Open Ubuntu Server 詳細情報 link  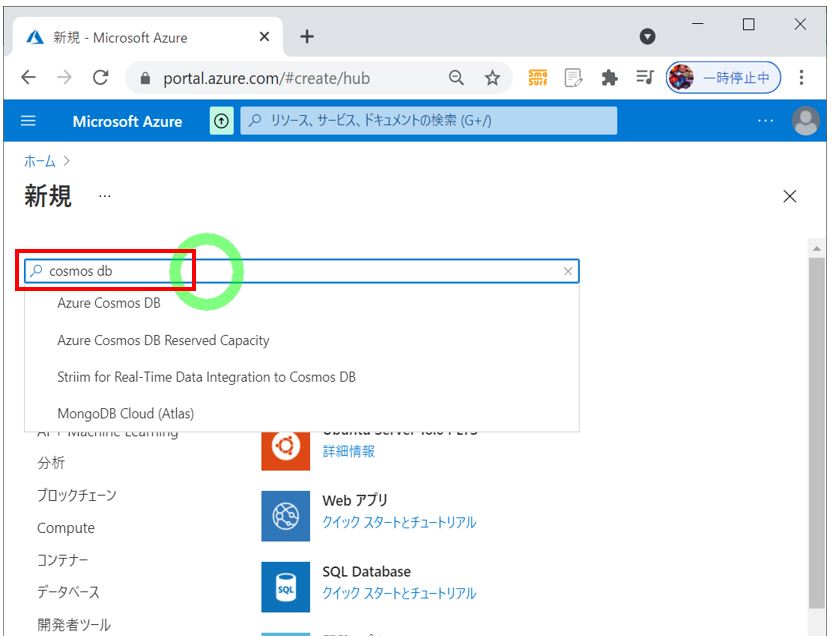349,451
